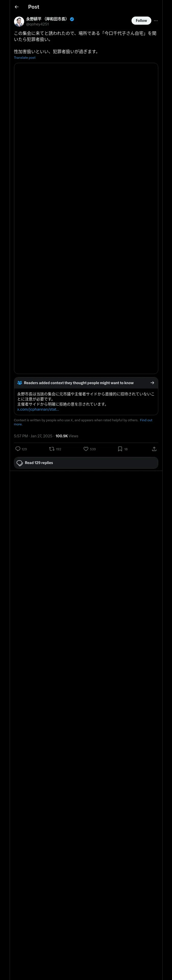Follow the account @qohey4251
Viewport: 172px width, 980px height.
(141, 21)
